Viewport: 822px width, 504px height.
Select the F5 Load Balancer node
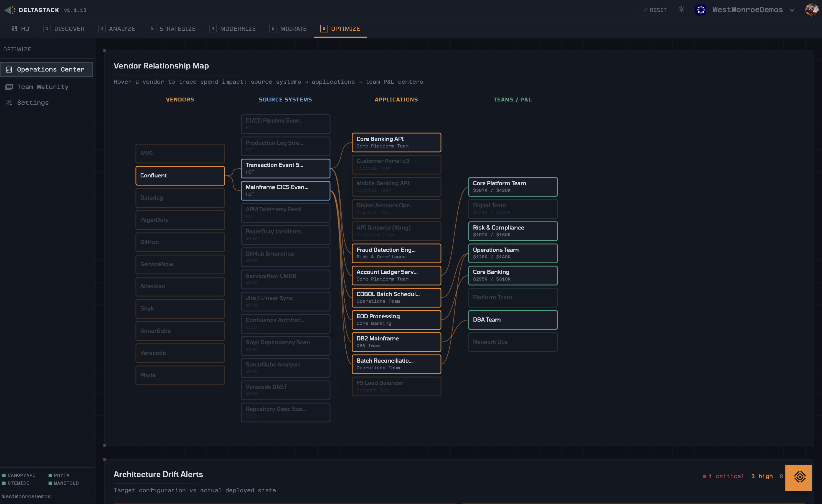pos(396,386)
